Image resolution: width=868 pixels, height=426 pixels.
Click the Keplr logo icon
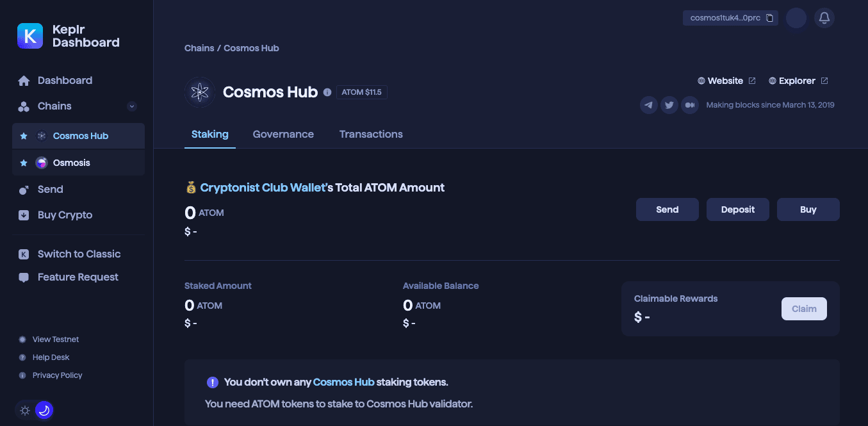30,36
